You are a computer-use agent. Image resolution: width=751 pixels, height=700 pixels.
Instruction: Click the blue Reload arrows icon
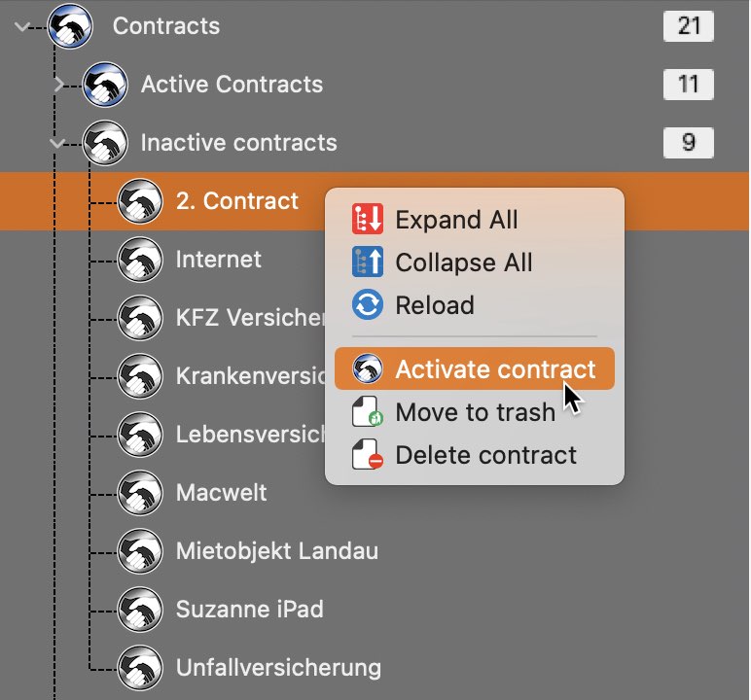coord(368,304)
